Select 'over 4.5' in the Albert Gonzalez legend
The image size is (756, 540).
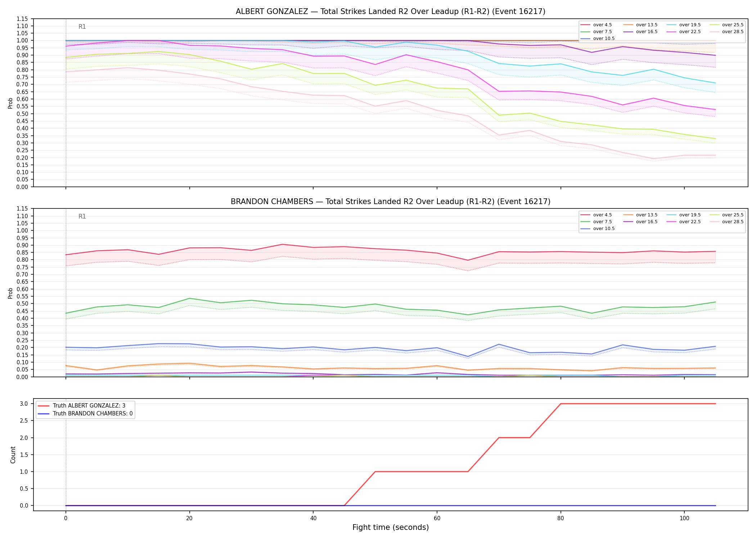596,25
